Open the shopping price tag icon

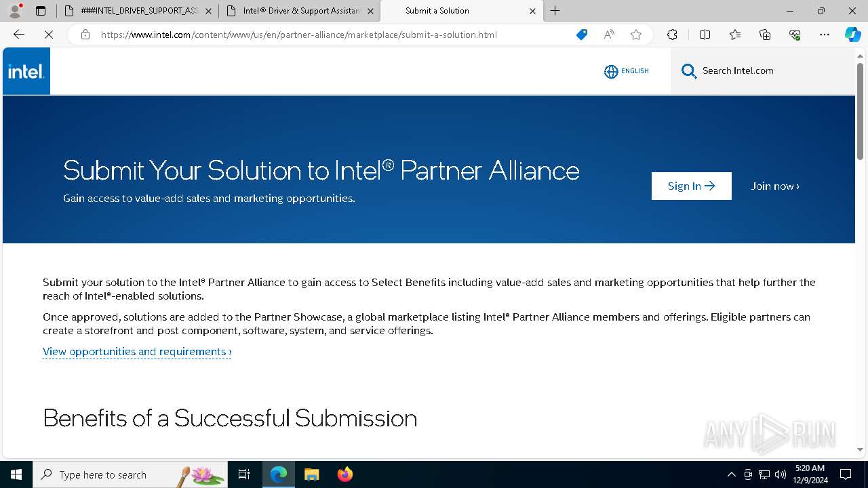(x=582, y=35)
